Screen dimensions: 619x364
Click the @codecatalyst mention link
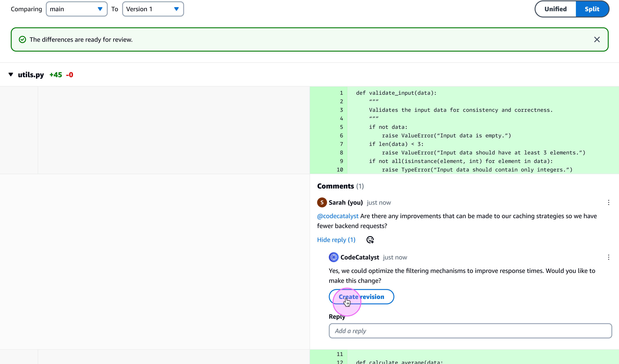338,216
